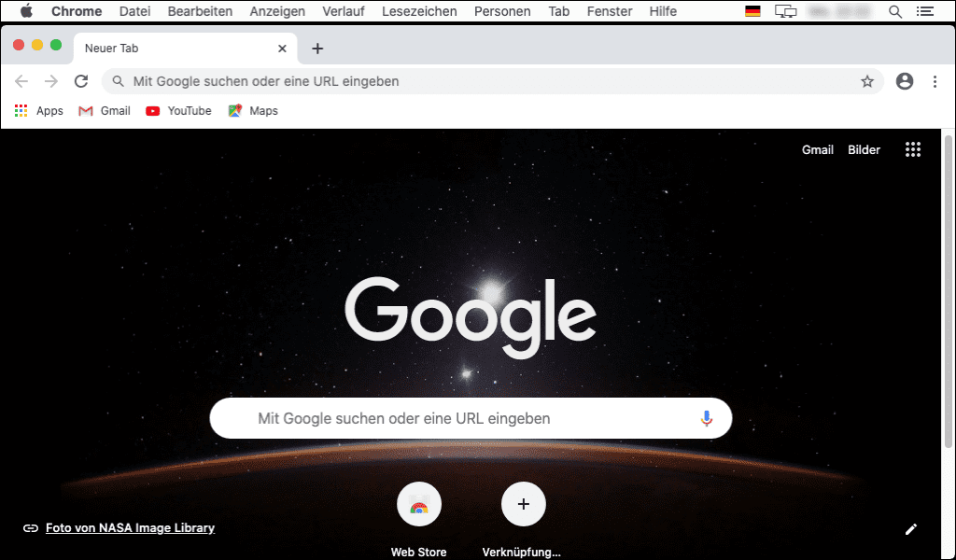The width and height of the screenshot is (956, 560).
Task: Open the Fenster menu
Action: coord(610,11)
